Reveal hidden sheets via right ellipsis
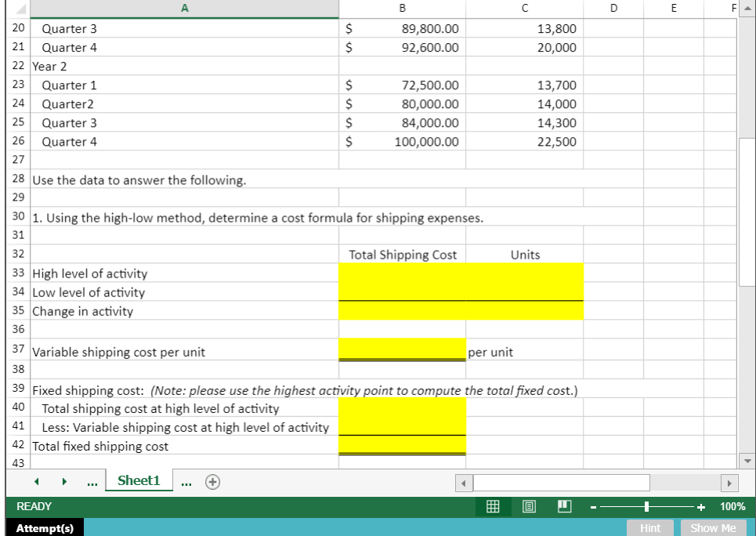Viewport: 756px width, 536px height. point(186,482)
